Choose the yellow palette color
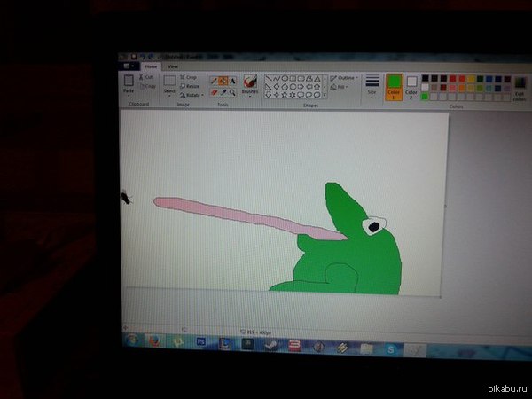 471,79
